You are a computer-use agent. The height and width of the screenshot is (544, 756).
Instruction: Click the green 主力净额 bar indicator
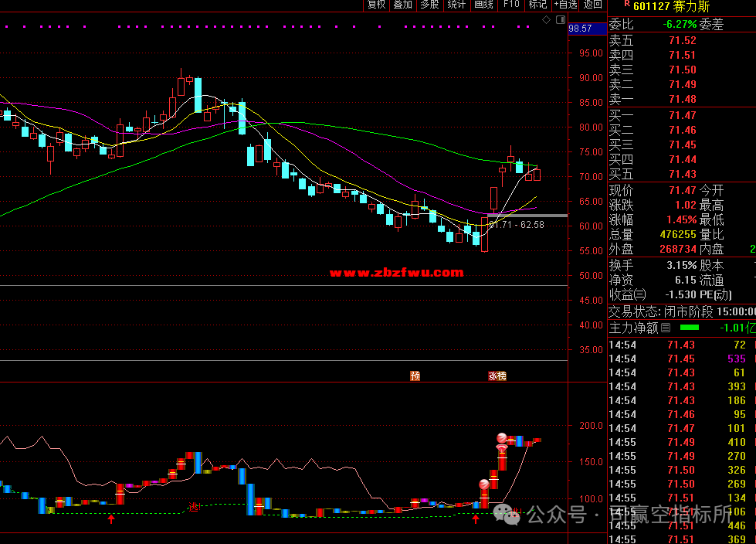tap(689, 328)
